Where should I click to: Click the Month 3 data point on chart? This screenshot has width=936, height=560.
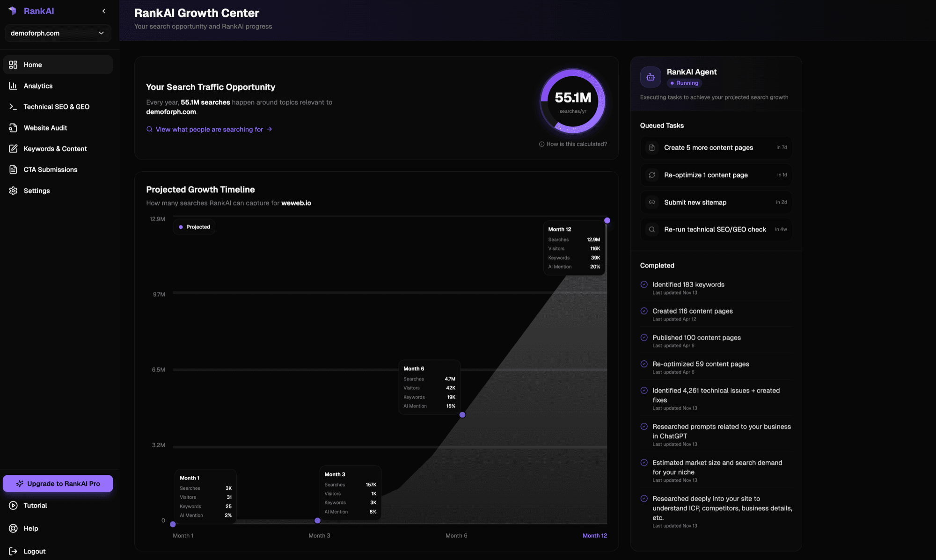tap(317, 521)
